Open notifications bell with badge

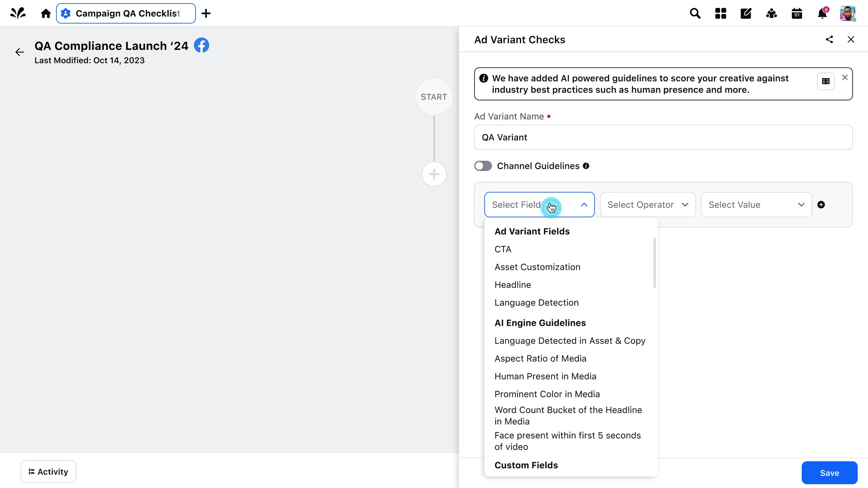(822, 13)
